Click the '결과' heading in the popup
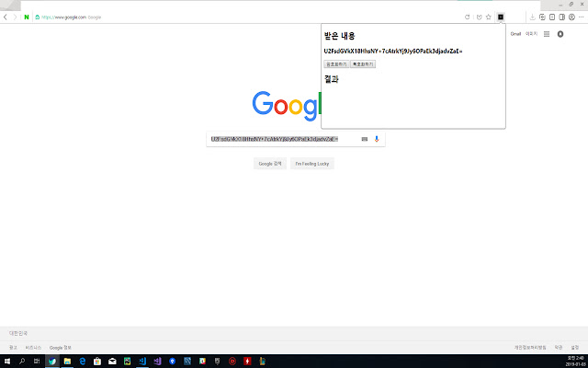The height and width of the screenshot is (368, 588). 332,79
